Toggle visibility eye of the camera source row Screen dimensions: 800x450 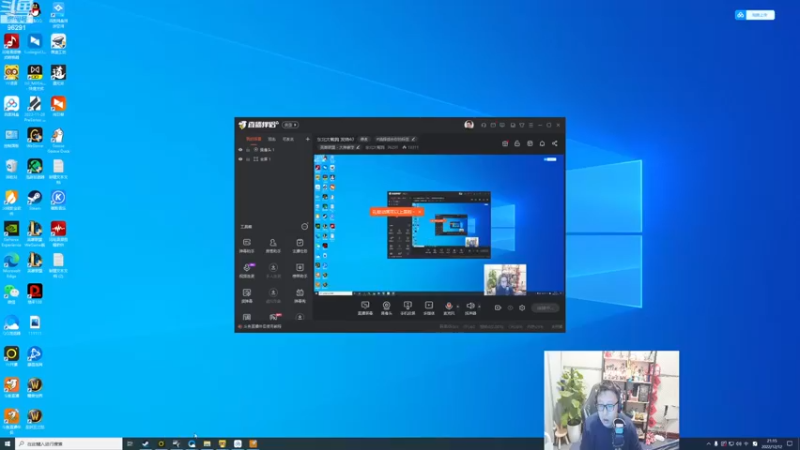[x=240, y=150]
